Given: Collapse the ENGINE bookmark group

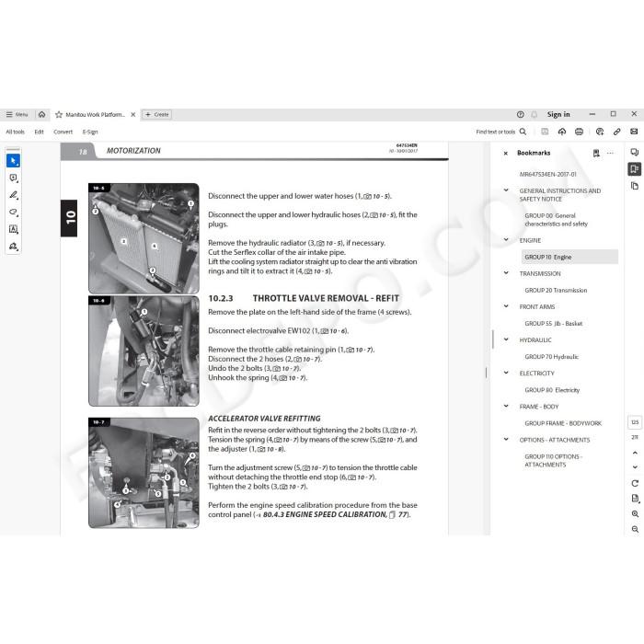Looking at the screenshot, I should coord(506,239).
